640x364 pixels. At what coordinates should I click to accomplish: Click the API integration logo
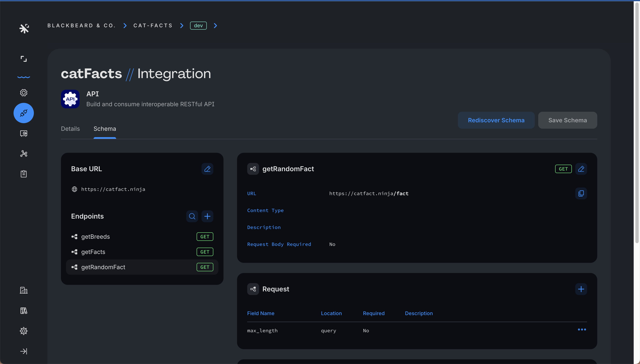tap(70, 99)
